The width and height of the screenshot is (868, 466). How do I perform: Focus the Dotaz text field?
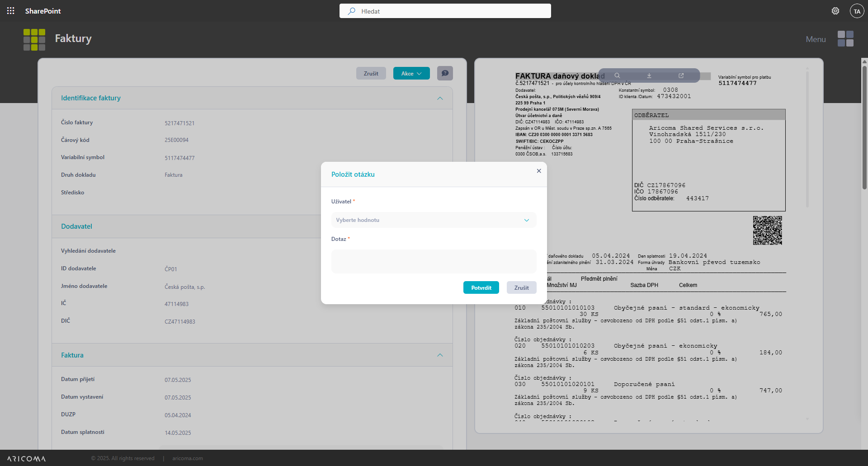tap(434, 261)
